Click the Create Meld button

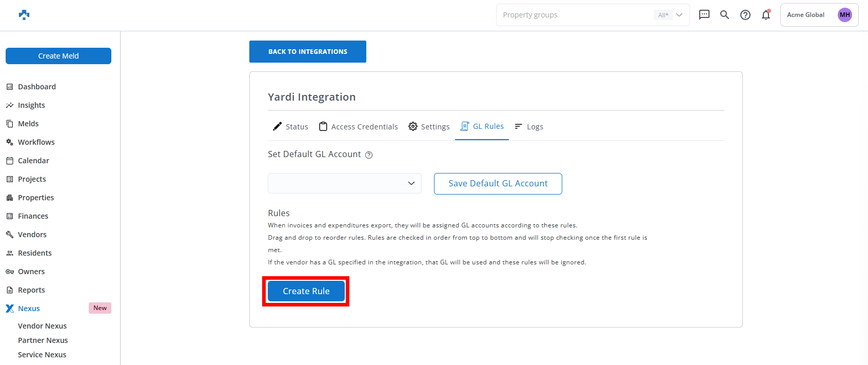pyautogui.click(x=58, y=56)
